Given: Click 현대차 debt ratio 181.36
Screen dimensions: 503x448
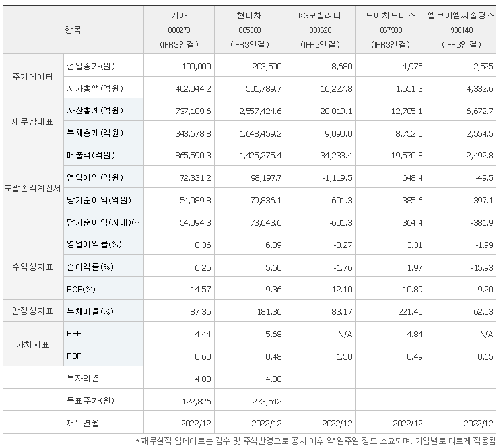Looking at the screenshot, I should [269, 311].
